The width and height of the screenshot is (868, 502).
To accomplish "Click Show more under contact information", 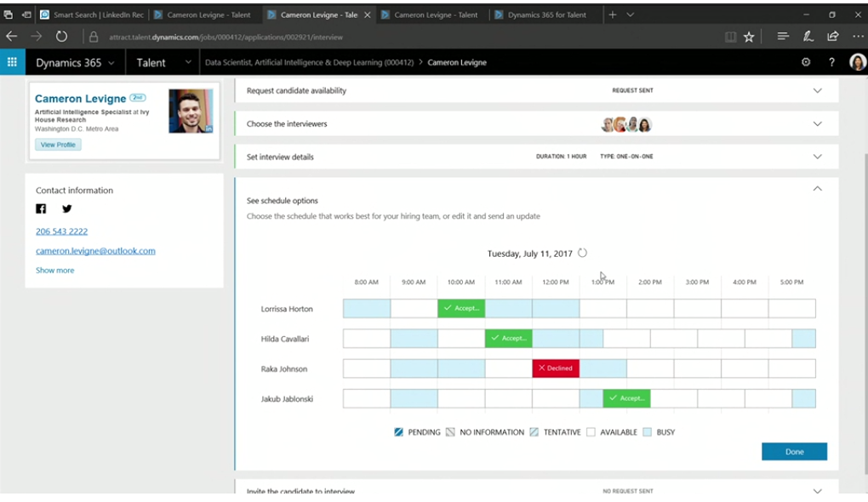I will 54,271.
